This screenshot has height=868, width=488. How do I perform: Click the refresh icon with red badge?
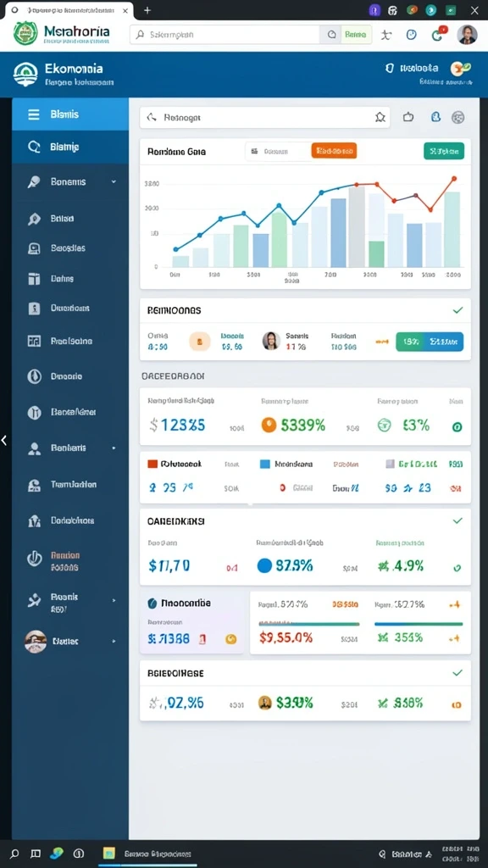tap(438, 34)
